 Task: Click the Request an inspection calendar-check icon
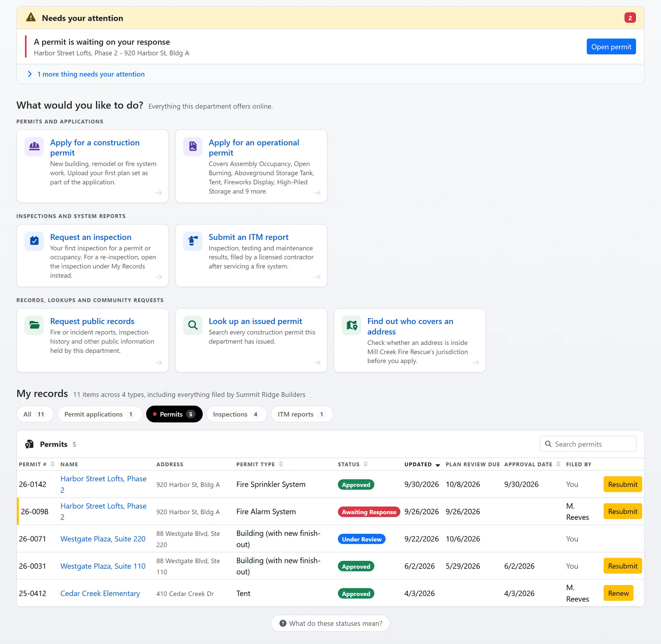[x=34, y=241]
